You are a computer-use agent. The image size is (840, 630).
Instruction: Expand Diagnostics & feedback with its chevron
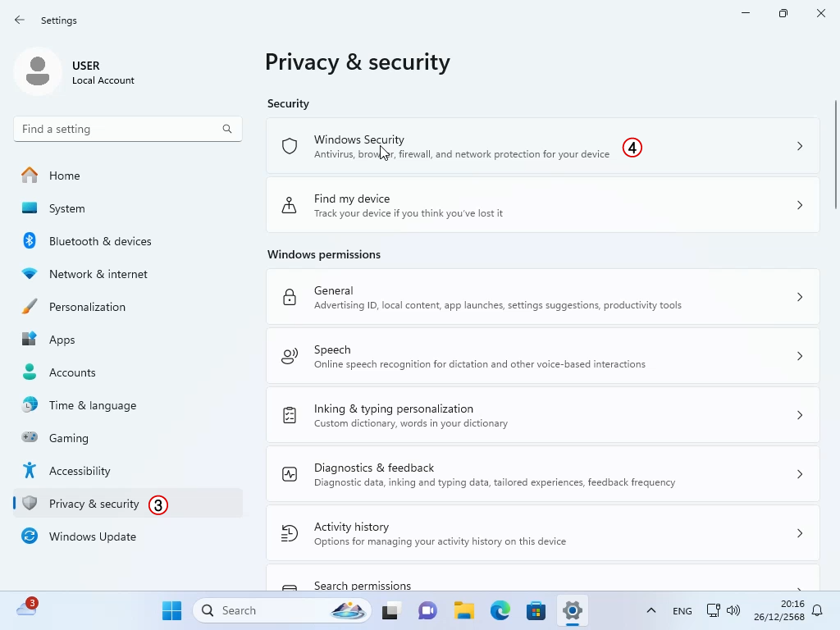800,474
